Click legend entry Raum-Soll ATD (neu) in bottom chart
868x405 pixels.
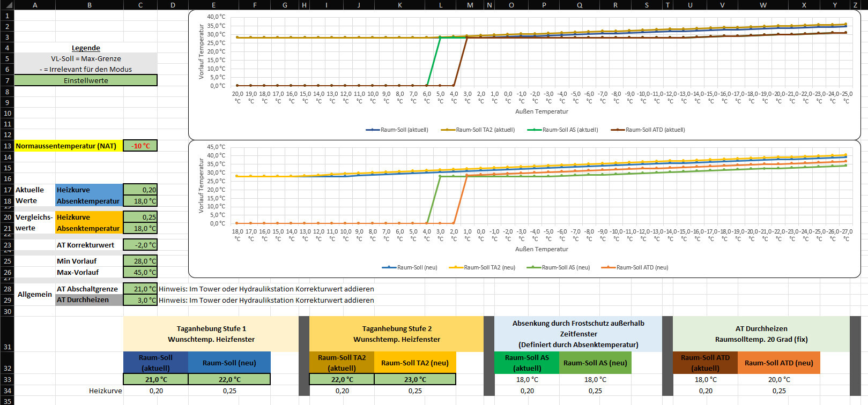pyautogui.click(x=641, y=267)
